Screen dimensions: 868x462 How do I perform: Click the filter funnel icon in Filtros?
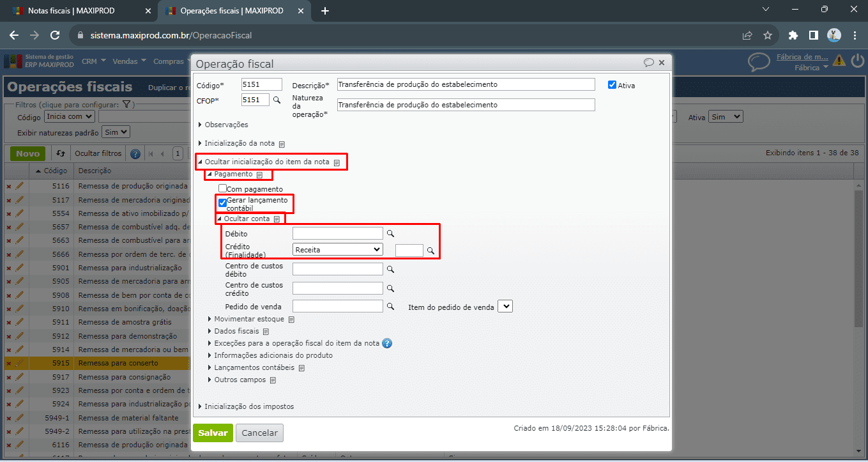(x=126, y=104)
